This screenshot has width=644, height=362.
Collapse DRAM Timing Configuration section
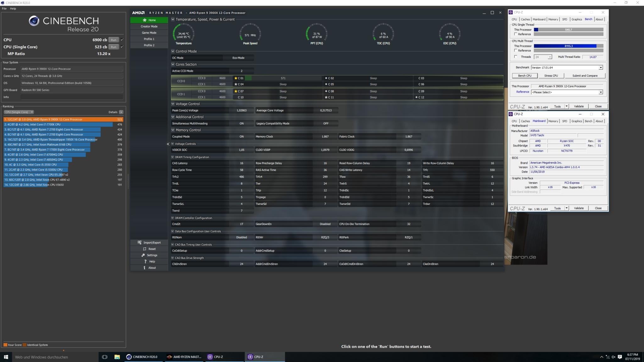pos(172,157)
